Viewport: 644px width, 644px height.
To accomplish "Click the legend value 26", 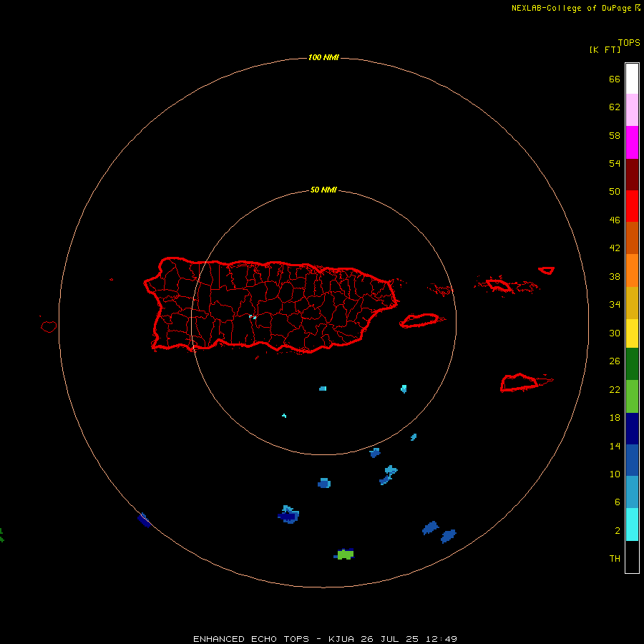I will 615,361.
